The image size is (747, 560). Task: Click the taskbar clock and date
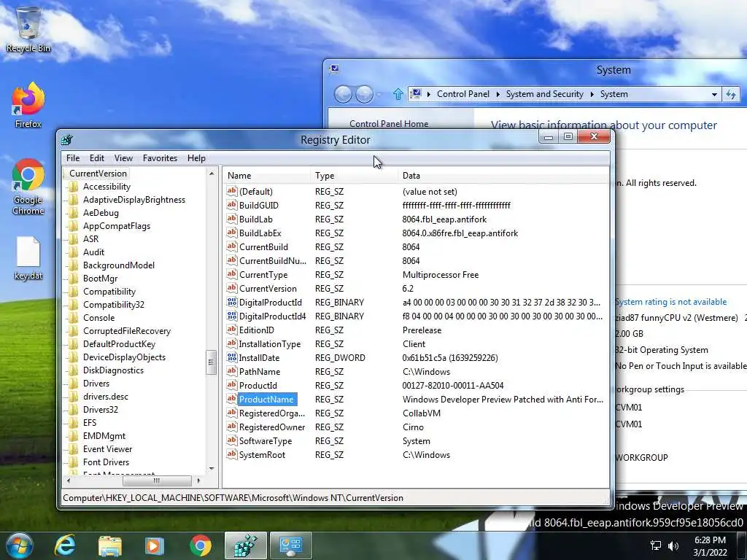710,546
